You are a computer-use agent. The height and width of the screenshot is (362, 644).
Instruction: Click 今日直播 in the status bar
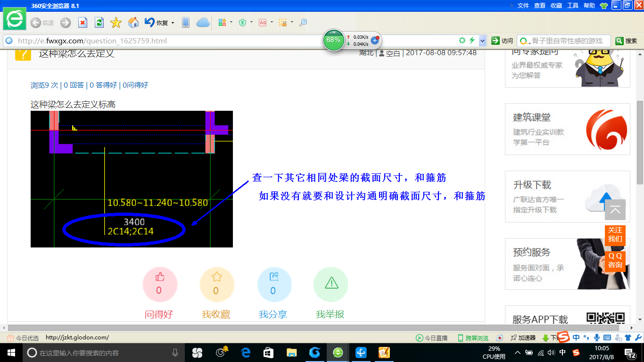pyautogui.click(x=432, y=338)
